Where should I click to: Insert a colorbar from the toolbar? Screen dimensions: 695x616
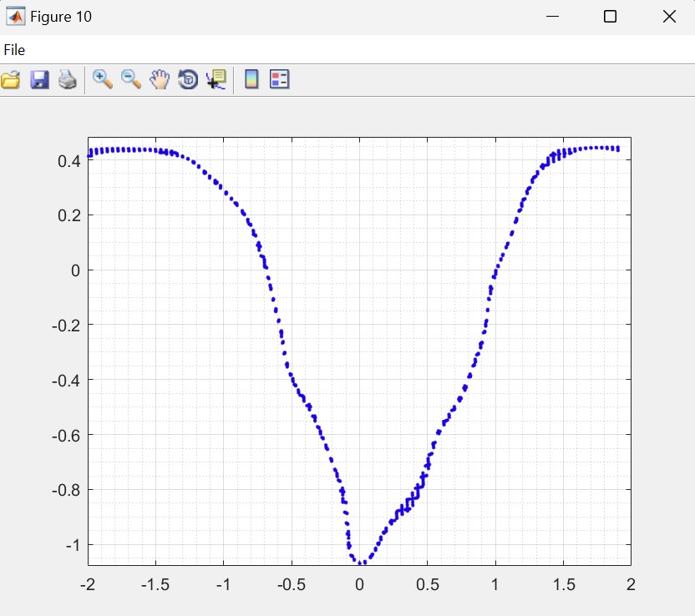coord(251,80)
